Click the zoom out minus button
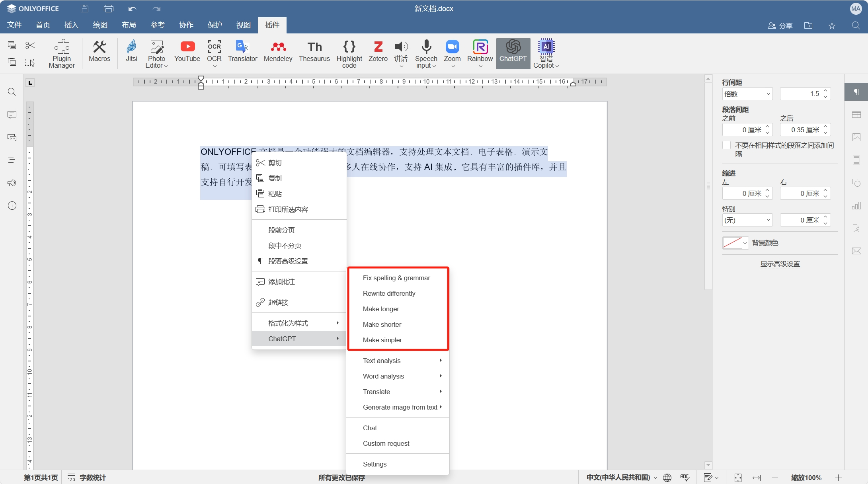Screen dimensions: 868x484 coord(774,477)
